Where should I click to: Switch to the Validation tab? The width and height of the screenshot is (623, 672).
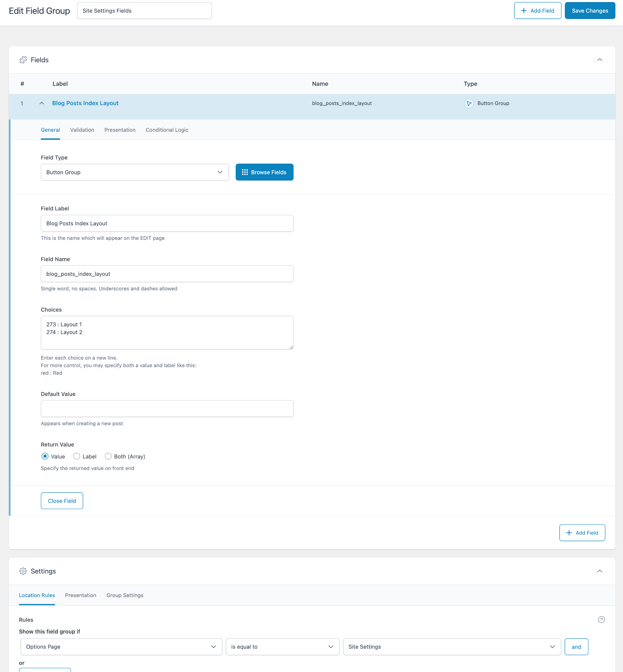click(x=82, y=130)
